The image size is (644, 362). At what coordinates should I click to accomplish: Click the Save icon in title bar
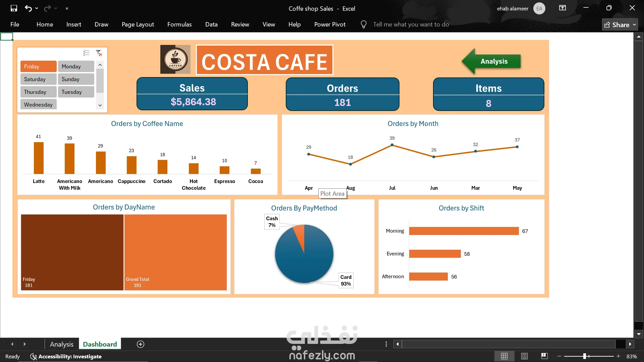[x=14, y=8]
